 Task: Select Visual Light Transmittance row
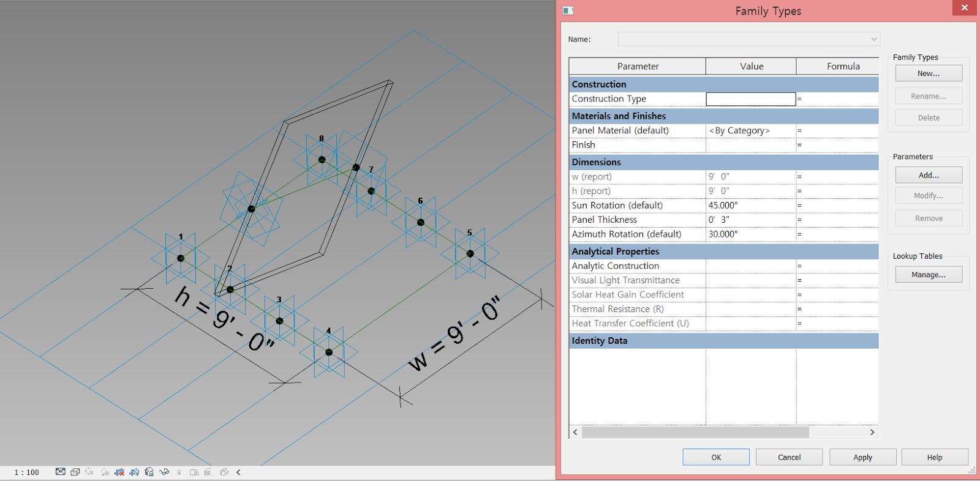pos(724,280)
